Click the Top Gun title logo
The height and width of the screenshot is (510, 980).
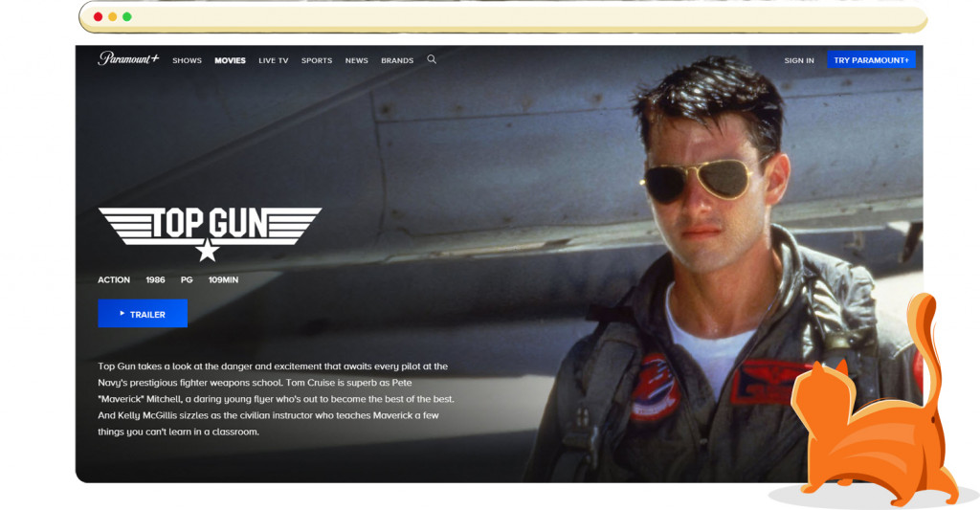pyautogui.click(x=210, y=233)
